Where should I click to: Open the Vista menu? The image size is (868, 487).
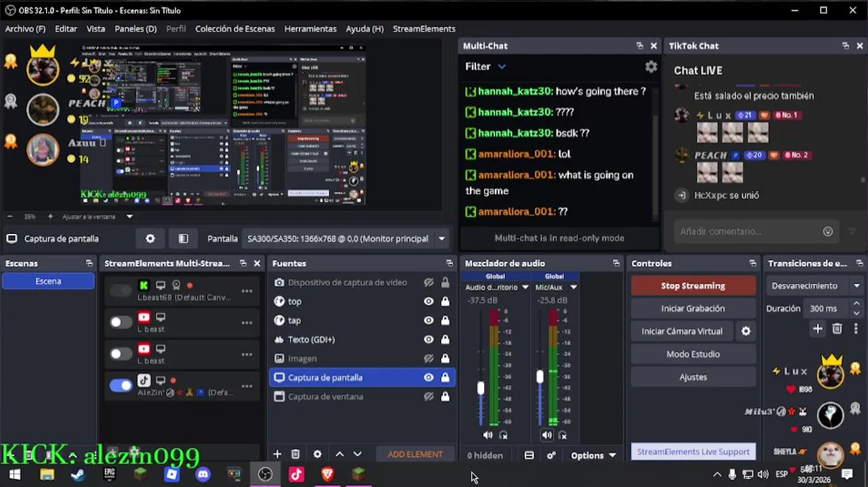coord(95,29)
